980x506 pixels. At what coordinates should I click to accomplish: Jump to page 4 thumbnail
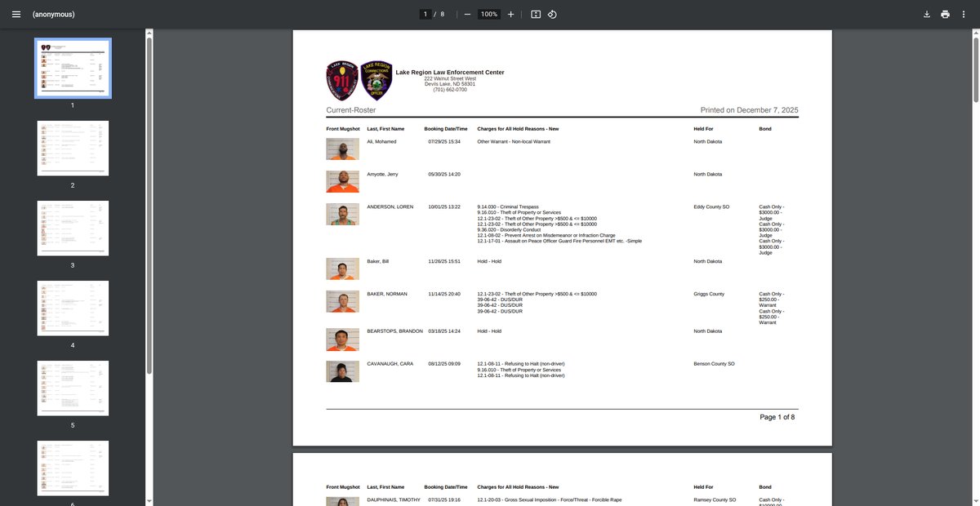(x=73, y=308)
